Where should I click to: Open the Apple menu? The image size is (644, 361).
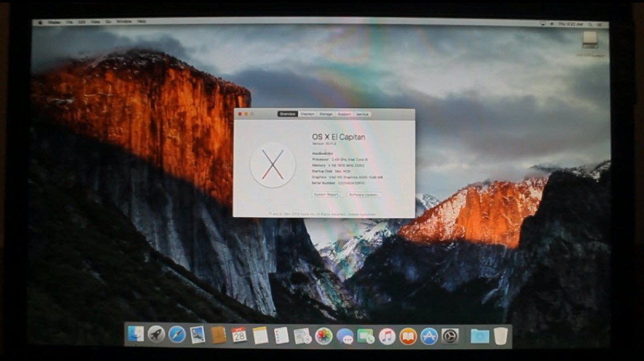click(x=40, y=22)
